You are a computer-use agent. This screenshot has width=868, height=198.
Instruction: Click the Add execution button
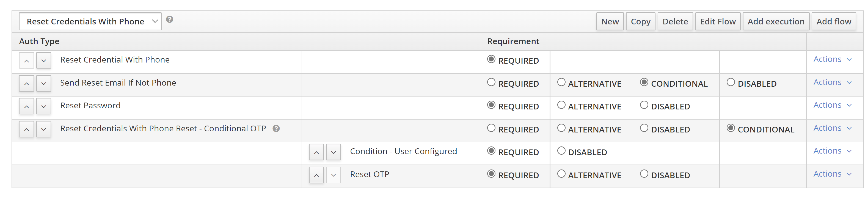(x=776, y=21)
